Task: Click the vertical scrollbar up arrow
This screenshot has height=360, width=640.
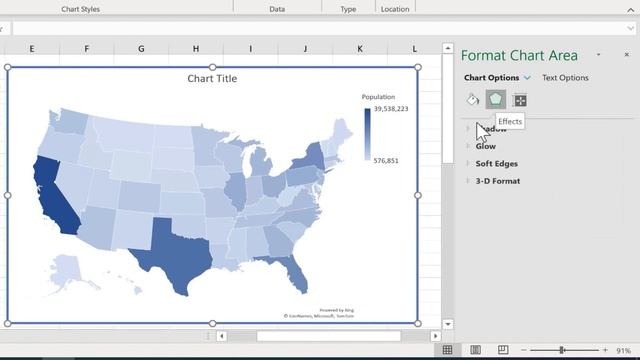Action: pyautogui.click(x=448, y=48)
